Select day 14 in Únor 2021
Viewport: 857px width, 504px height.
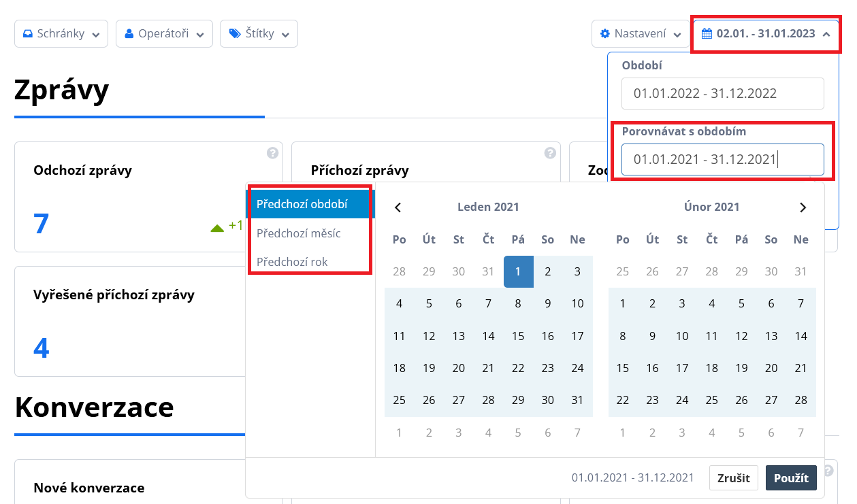(801, 335)
